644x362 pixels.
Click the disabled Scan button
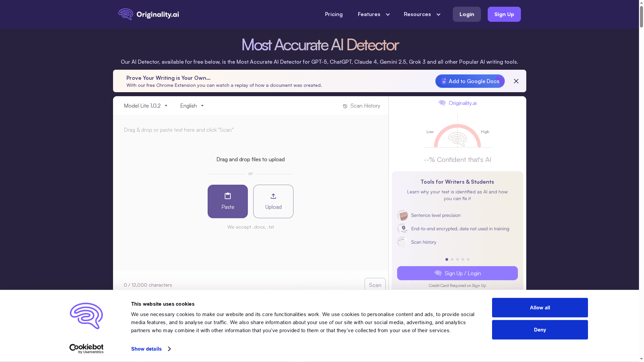tap(375, 285)
